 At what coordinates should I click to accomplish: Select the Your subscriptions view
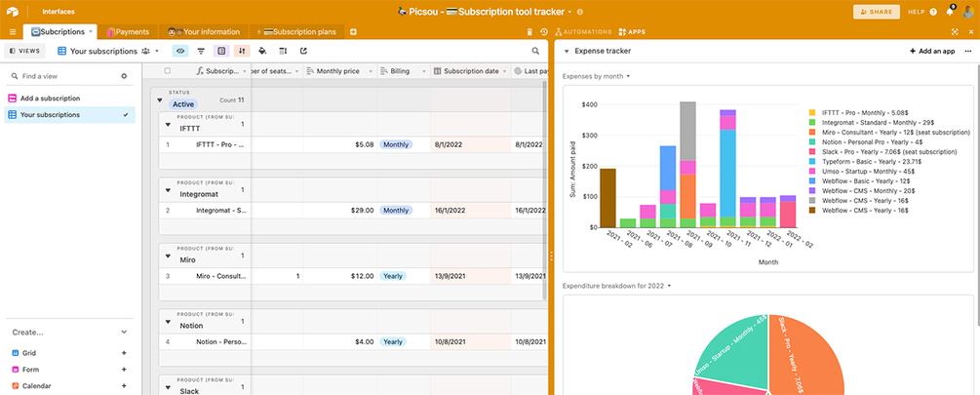pos(69,115)
